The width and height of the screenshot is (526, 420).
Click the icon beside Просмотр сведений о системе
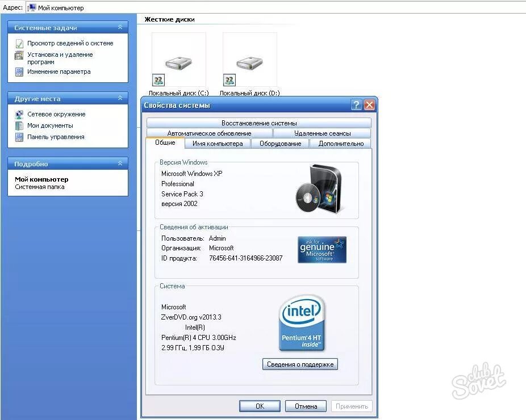[x=19, y=44]
